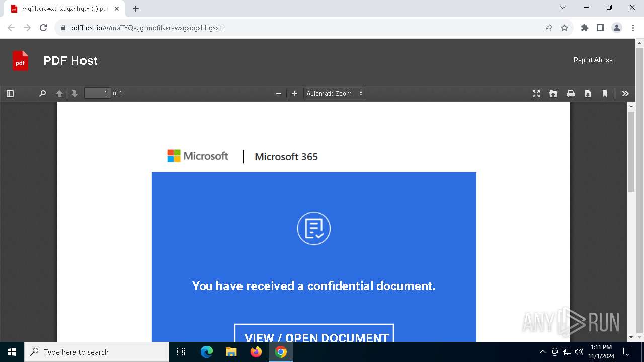Click the confidential document heading text
The height and width of the screenshot is (362, 644).
pyautogui.click(x=313, y=286)
